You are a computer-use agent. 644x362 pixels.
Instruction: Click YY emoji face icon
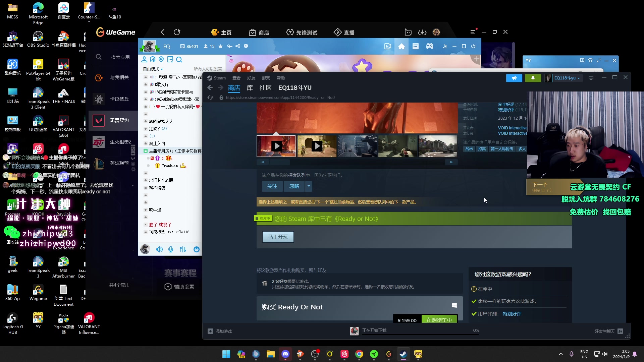pyautogui.click(x=197, y=249)
